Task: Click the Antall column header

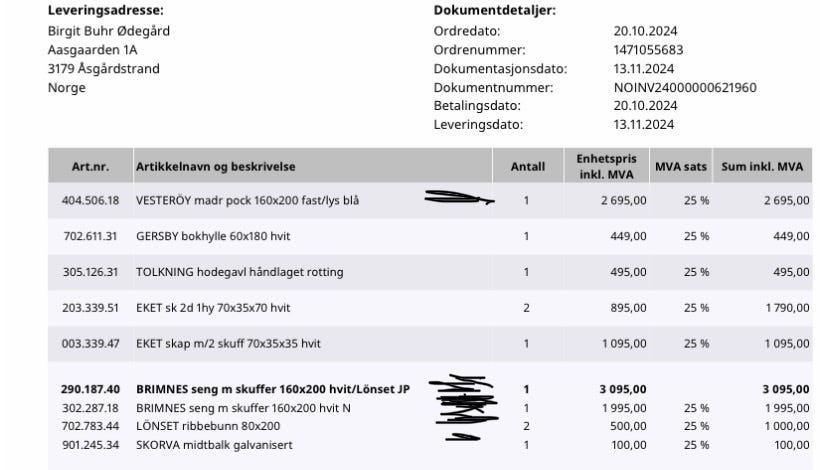Action: pyautogui.click(x=527, y=166)
